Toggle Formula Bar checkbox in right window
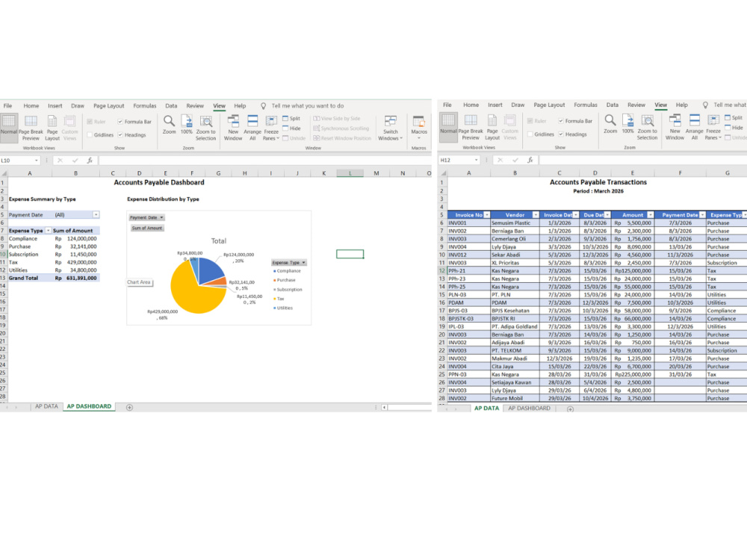 (561, 121)
